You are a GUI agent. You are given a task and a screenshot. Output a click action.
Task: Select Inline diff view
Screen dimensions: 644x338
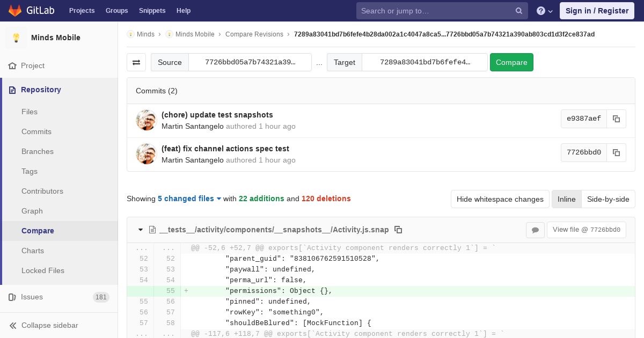[566, 199]
